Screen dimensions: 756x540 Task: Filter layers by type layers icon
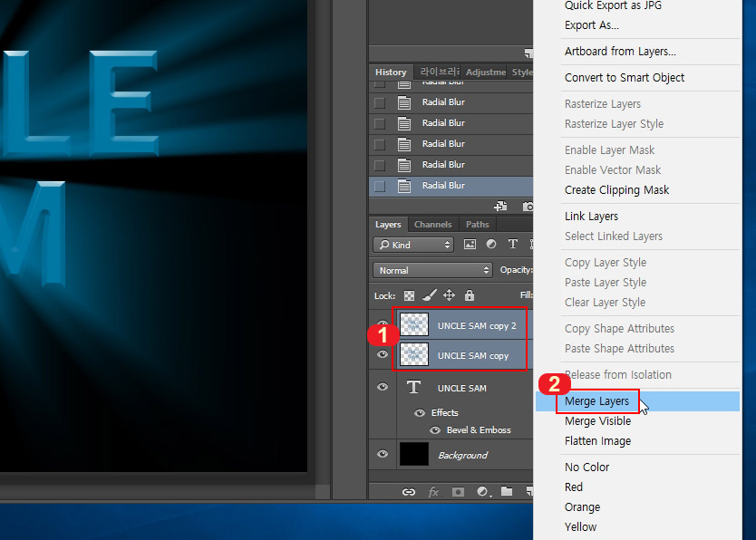click(x=512, y=245)
